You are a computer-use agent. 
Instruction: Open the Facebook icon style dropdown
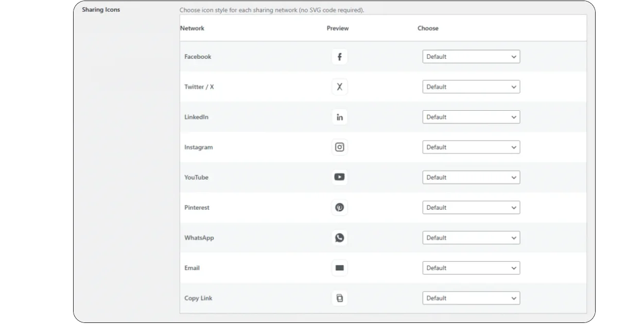click(471, 57)
